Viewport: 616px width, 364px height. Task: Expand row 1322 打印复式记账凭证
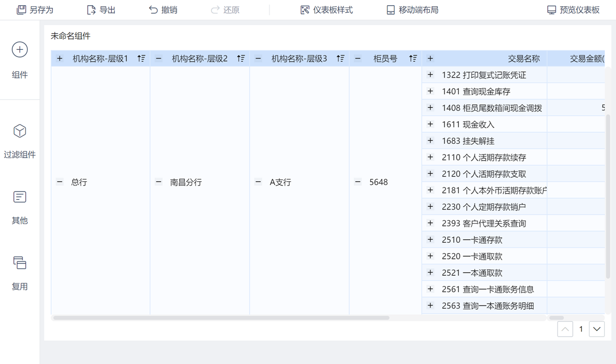[x=430, y=75]
